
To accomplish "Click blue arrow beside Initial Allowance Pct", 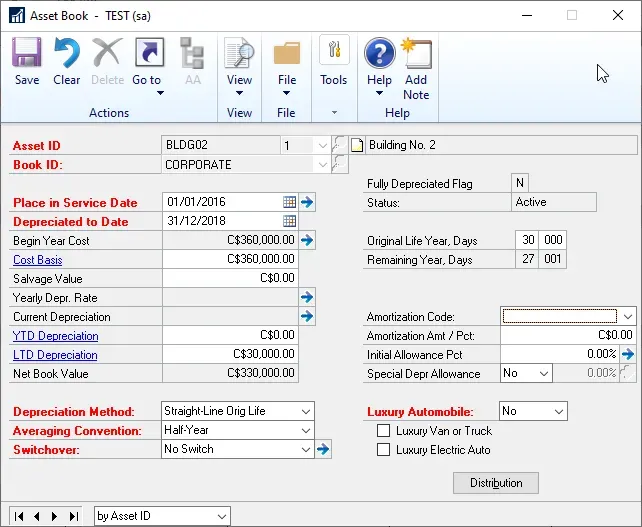I will (x=628, y=354).
